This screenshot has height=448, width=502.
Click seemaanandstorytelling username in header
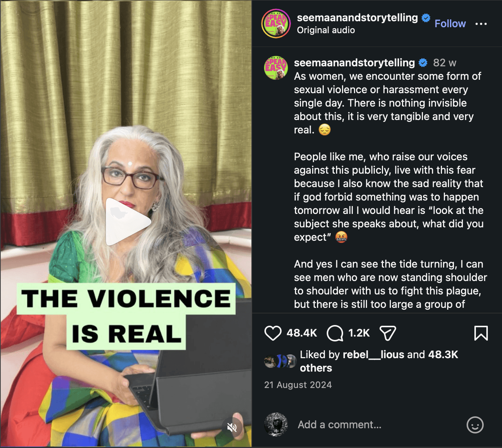pos(357,18)
